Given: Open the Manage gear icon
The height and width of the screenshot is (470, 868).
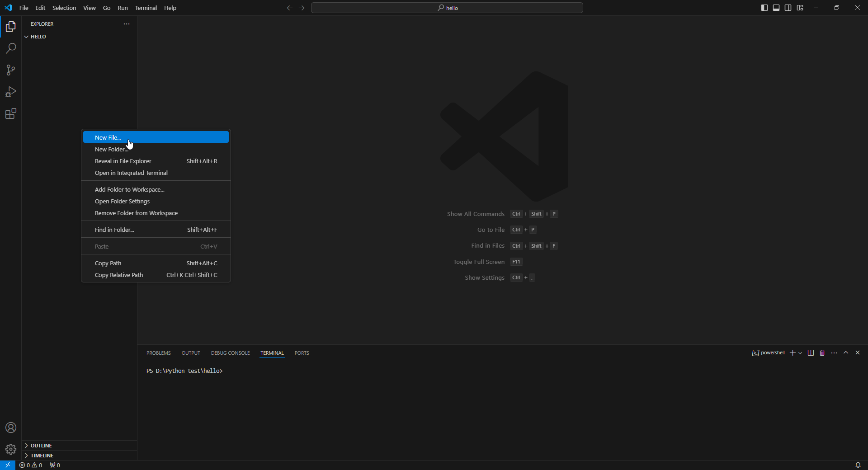Looking at the screenshot, I should (11, 449).
